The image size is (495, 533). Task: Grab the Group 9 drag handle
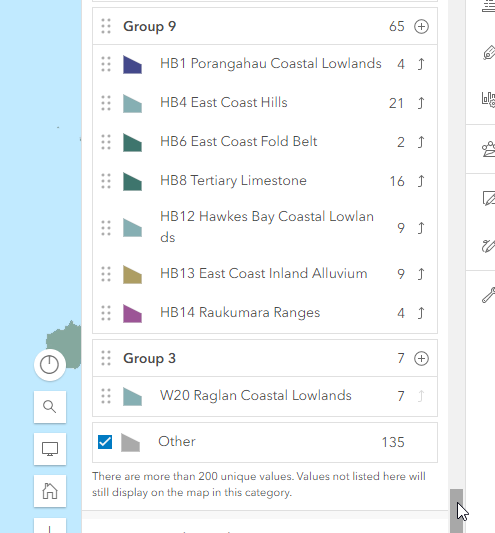click(106, 26)
